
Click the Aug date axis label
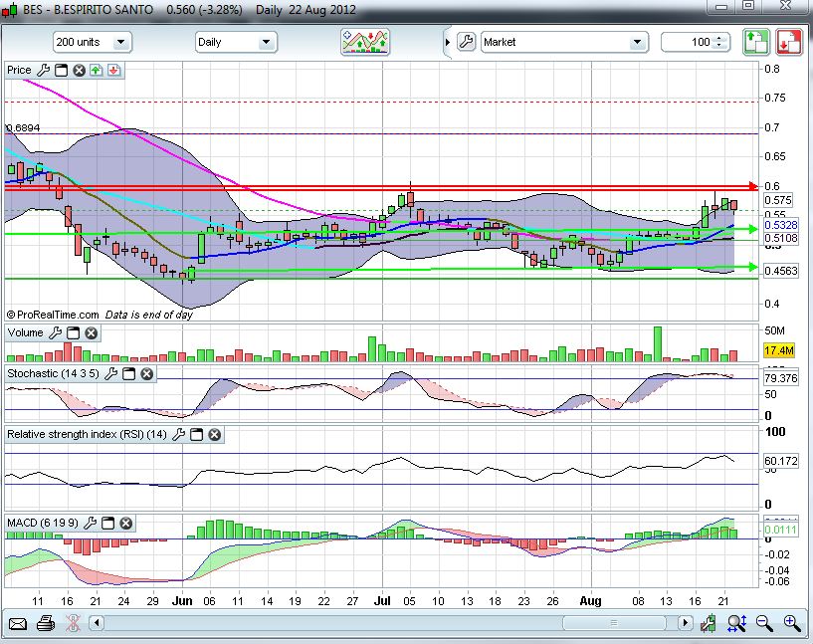tap(590, 601)
